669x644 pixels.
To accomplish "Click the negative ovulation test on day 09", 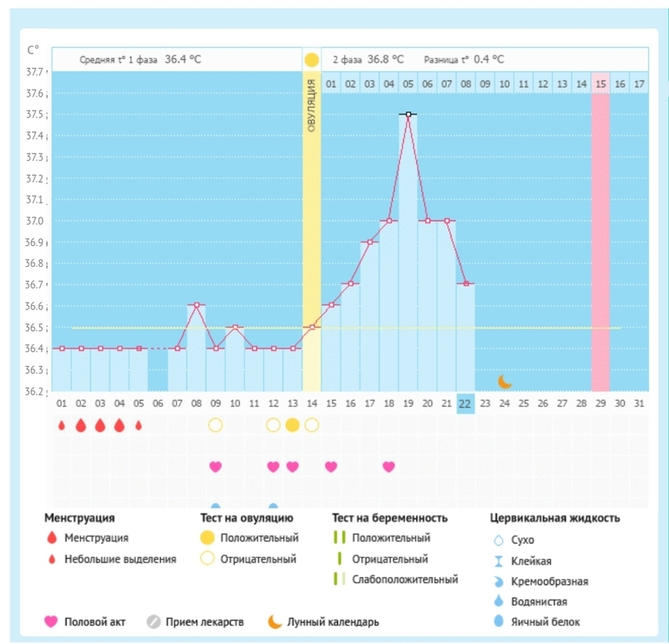I will (x=215, y=425).
